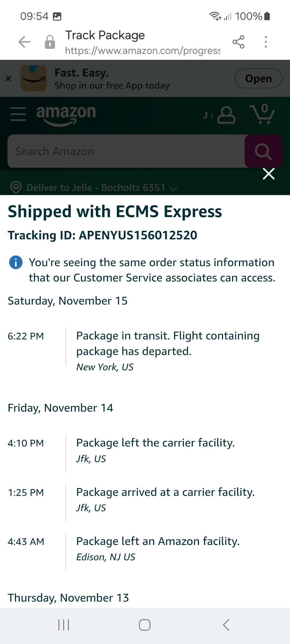Tap the share icon in browser bar

pyautogui.click(x=238, y=42)
